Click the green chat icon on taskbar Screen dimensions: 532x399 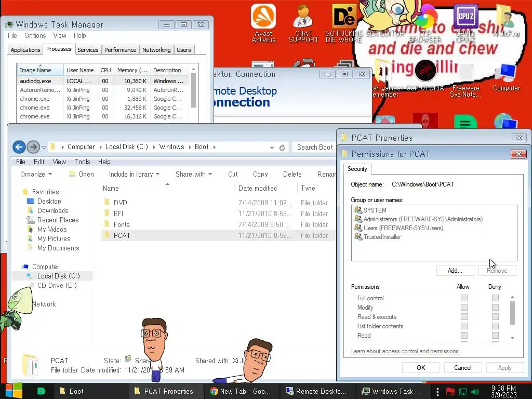pos(41,391)
